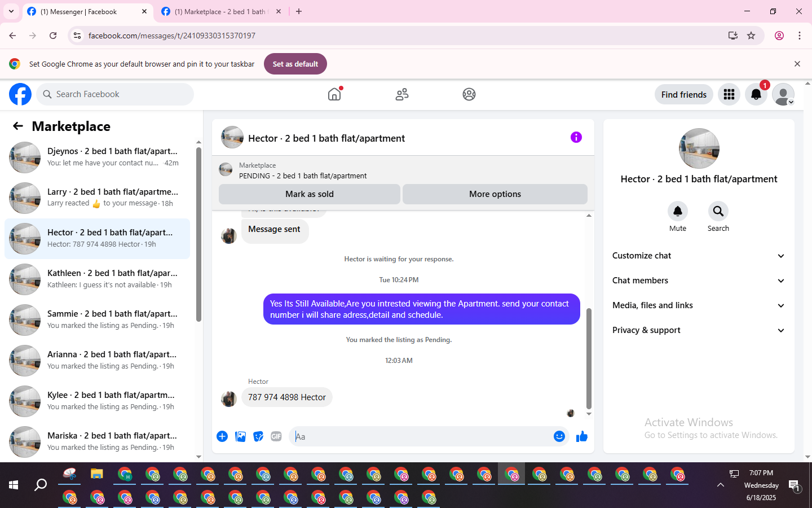The height and width of the screenshot is (508, 812).
Task: Open Mariska conversation in Marketplace list
Action: tap(97, 442)
